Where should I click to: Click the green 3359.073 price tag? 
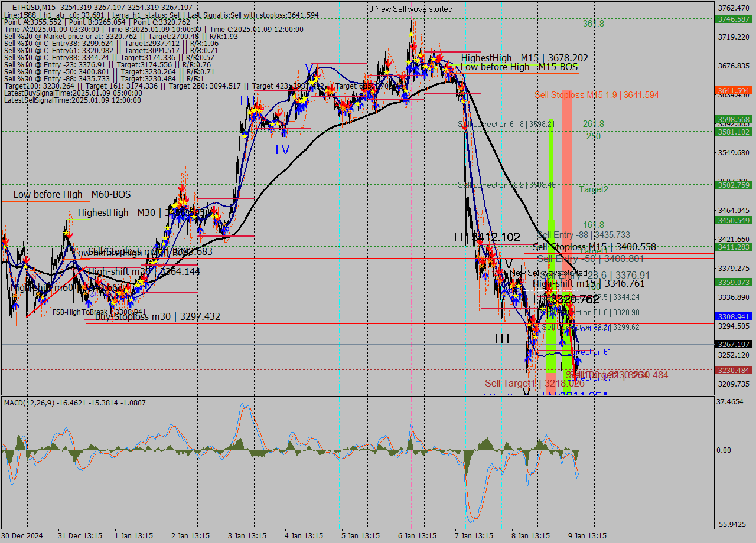point(734,282)
